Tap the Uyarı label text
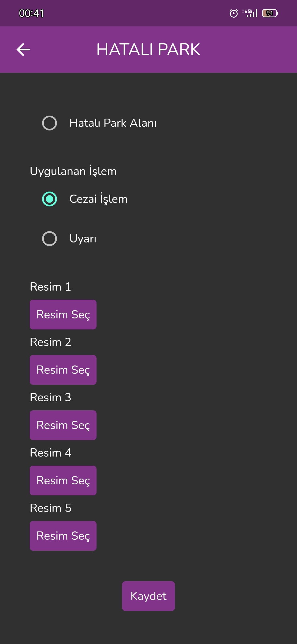297x644 pixels. (83, 239)
